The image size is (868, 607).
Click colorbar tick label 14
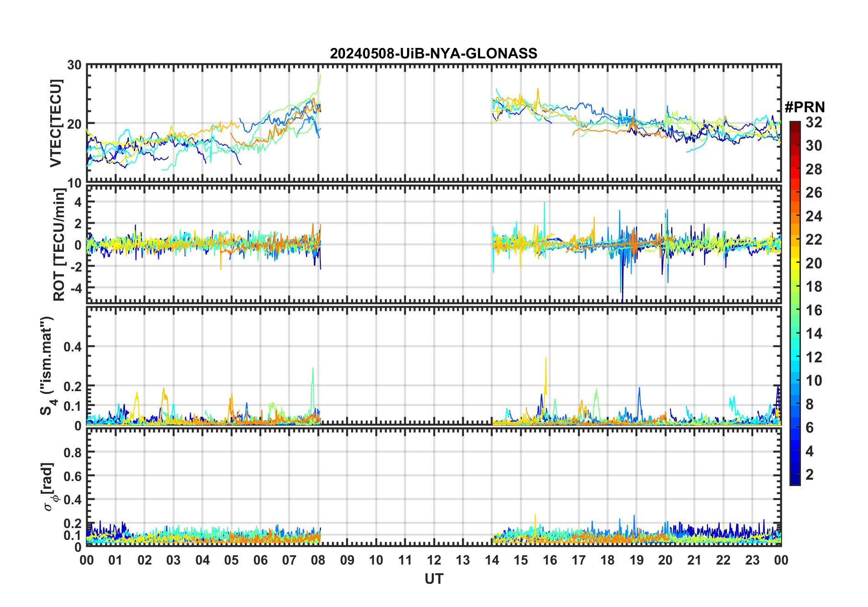pos(814,334)
